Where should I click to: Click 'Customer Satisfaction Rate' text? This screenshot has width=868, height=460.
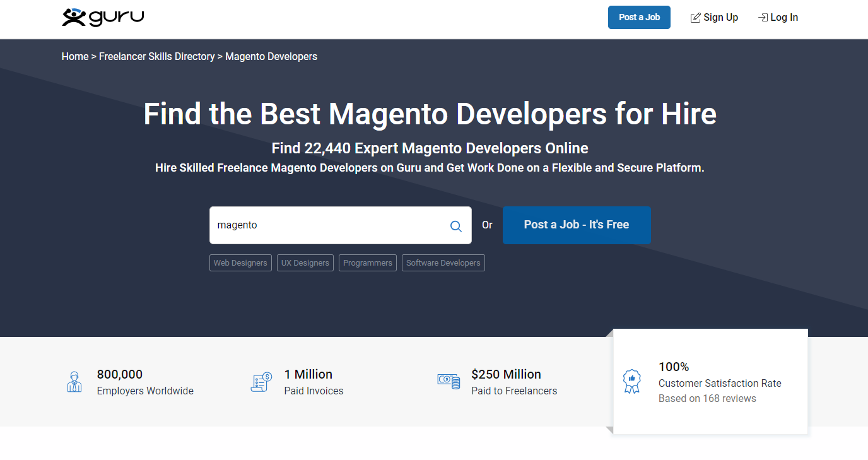point(720,384)
